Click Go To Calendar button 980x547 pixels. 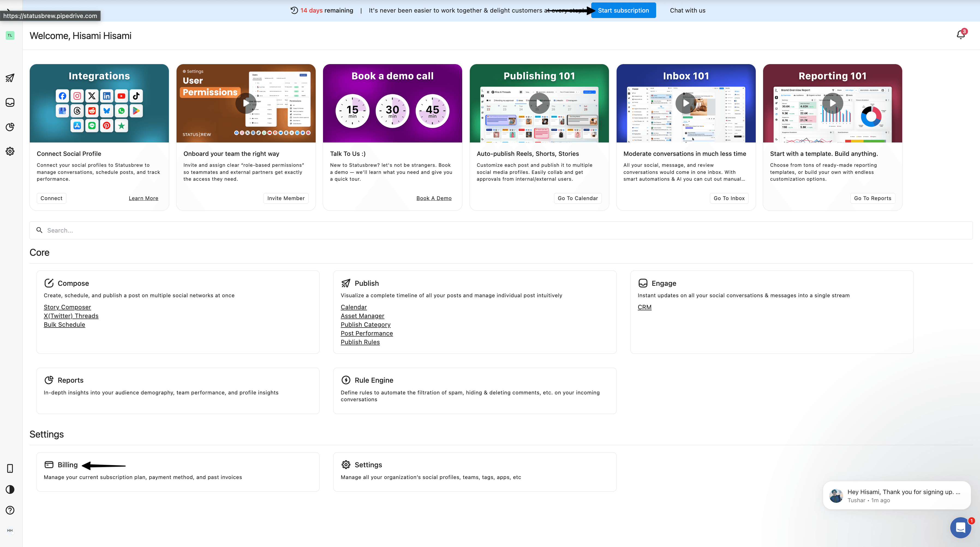578,198
